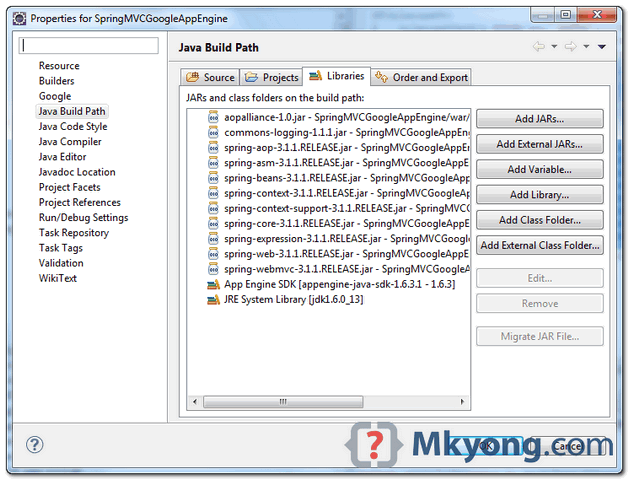The width and height of the screenshot is (629, 480).
Task: Click the spring-aop jar file icon
Action: pyautogui.click(x=213, y=148)
